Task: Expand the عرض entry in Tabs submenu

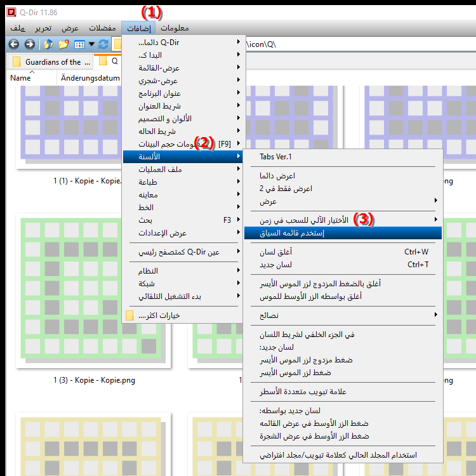Action: point(343,201)
